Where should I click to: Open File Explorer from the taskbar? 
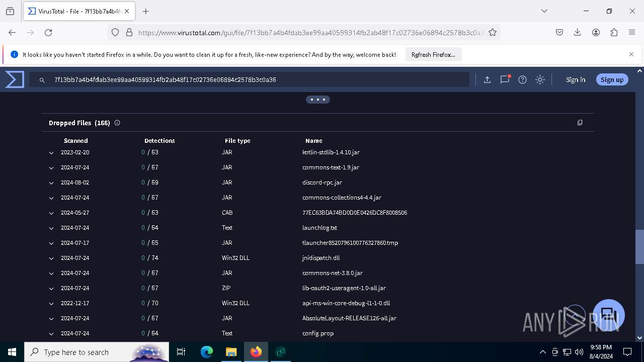[x=231, y=352]
